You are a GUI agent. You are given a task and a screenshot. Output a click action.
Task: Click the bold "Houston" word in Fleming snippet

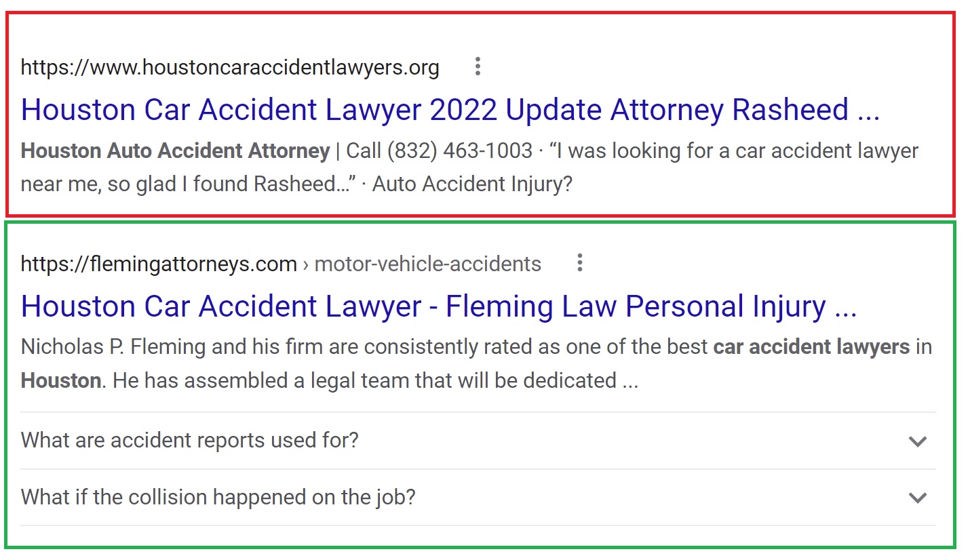click(x=61, y=381)
